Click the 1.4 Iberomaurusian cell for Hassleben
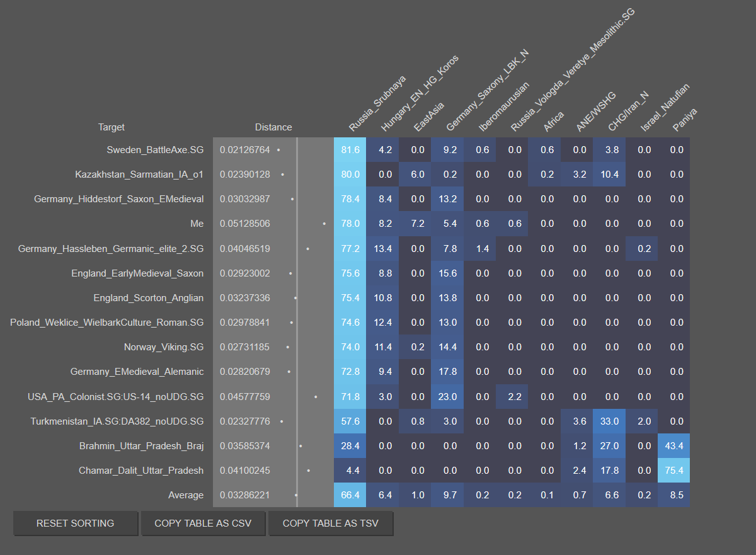The image size is (756, 555). [480, 249]
